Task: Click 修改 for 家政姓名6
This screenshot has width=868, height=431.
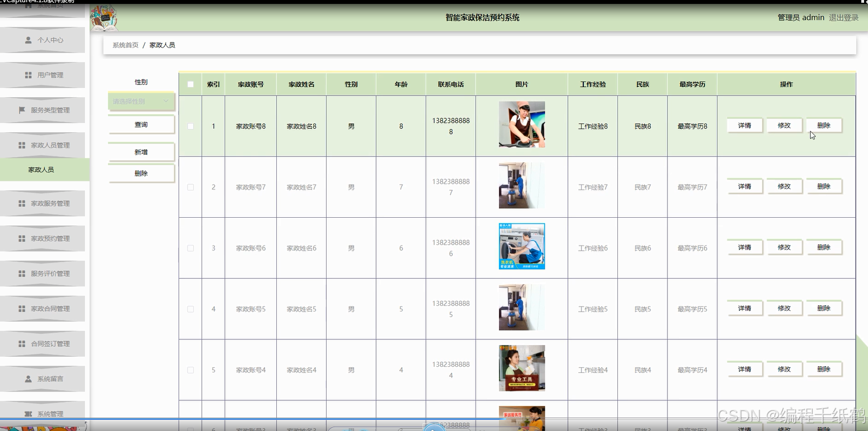Action: tap(784, 247)
